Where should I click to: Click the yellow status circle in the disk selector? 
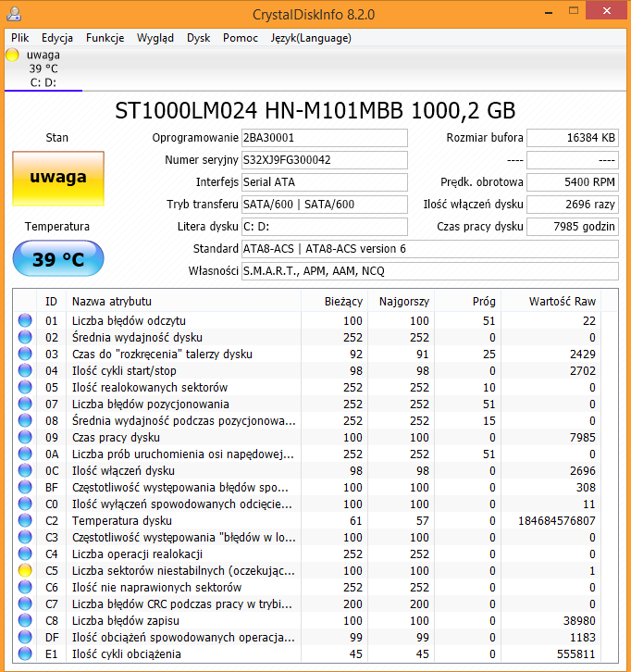click(x=12, y=55)
